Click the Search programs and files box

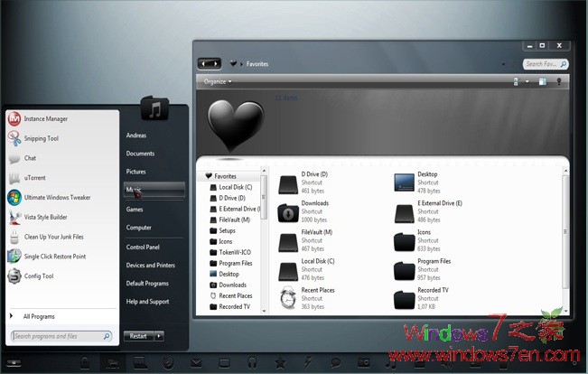click(63, 336)
